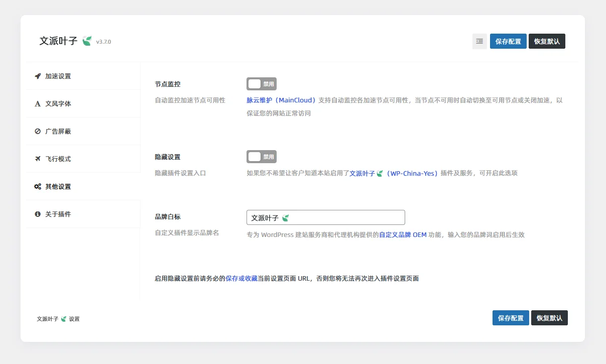Click the 品牌白标 brand name input field
Viewport: 606px width, 364px height.
pyautogui.click(x=325, y=217)
